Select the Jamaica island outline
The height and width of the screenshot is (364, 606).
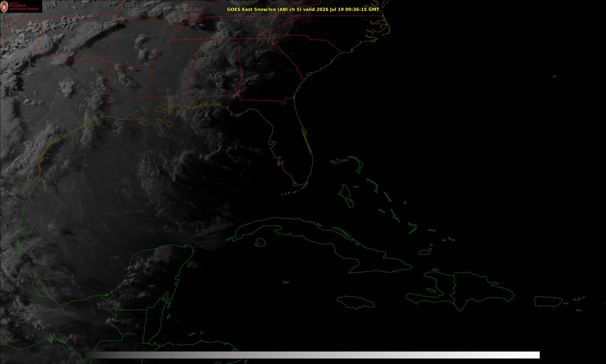pos(356,302)
